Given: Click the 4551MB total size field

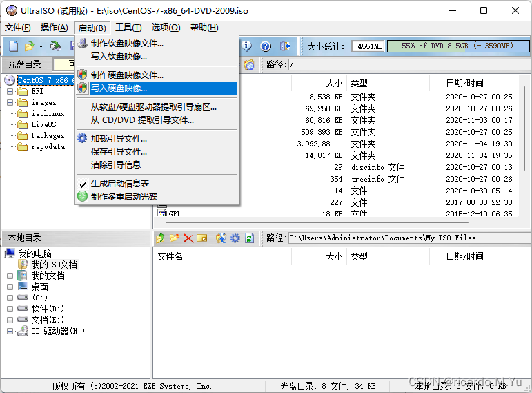Looking at the screenshot, I should tap(368, 46).
